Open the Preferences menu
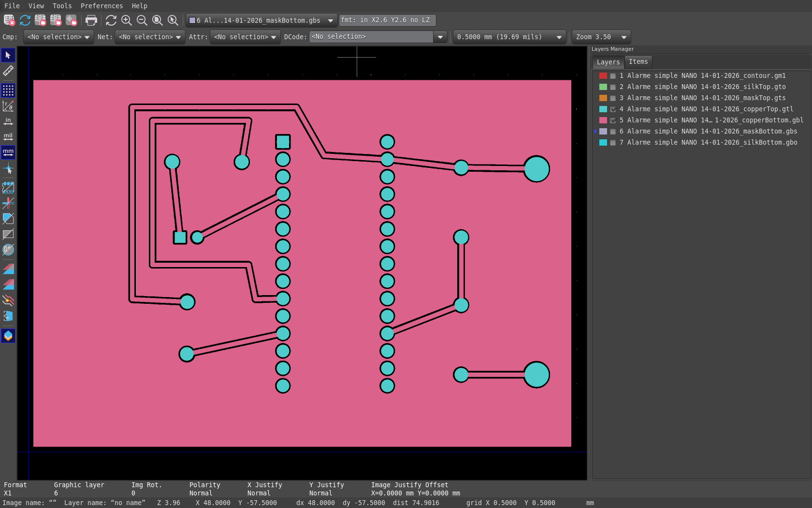The width and height of the screenshot is (812, 508). (101, 6)
